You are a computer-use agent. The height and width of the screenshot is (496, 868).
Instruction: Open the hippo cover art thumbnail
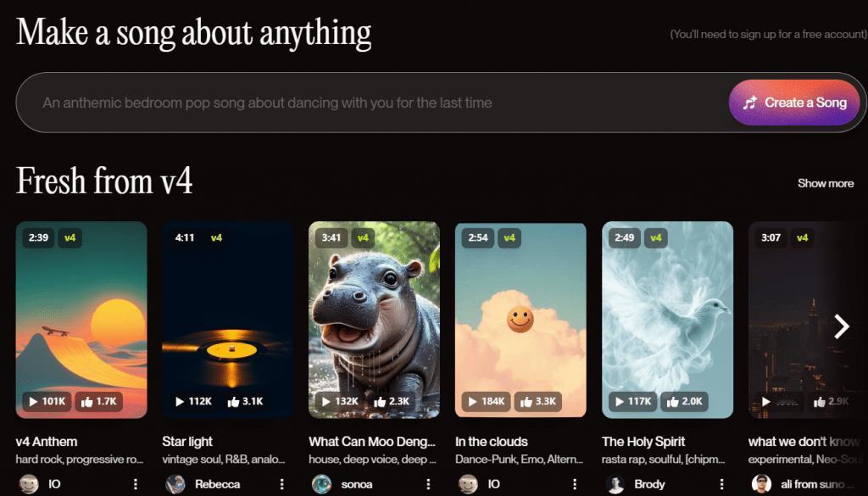374,320
